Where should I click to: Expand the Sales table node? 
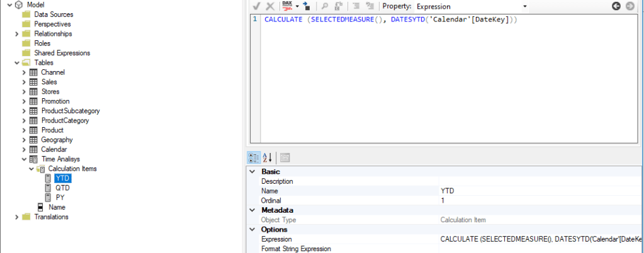click(24, 82)
